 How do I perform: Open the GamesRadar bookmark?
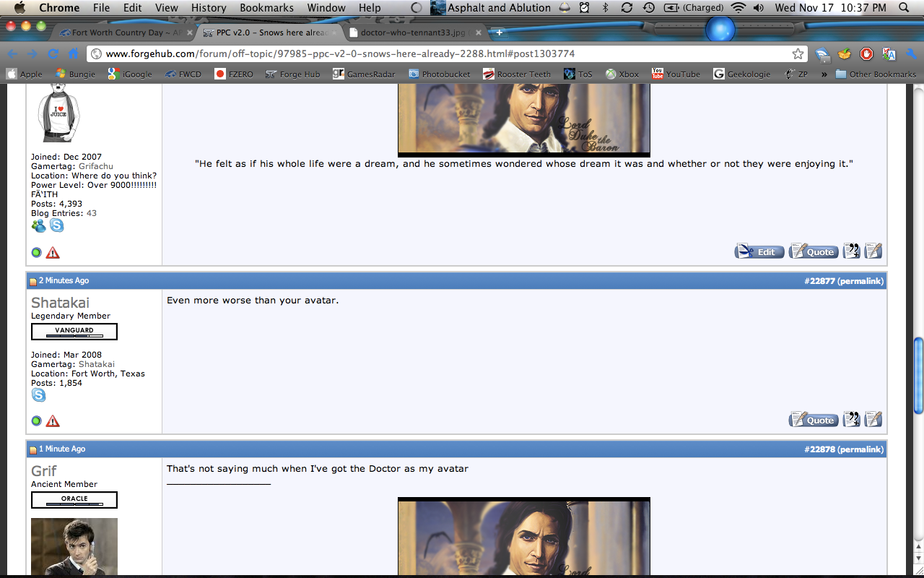click(364, 74)
